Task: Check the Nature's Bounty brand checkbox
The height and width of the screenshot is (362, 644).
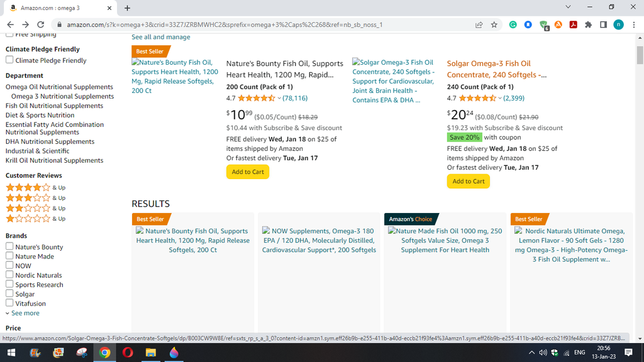Action: [9, 246]
